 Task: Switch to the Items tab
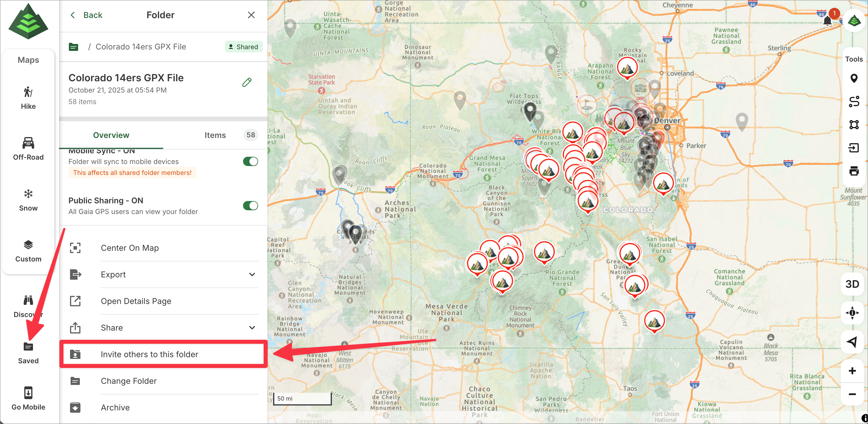pos(215,135)
